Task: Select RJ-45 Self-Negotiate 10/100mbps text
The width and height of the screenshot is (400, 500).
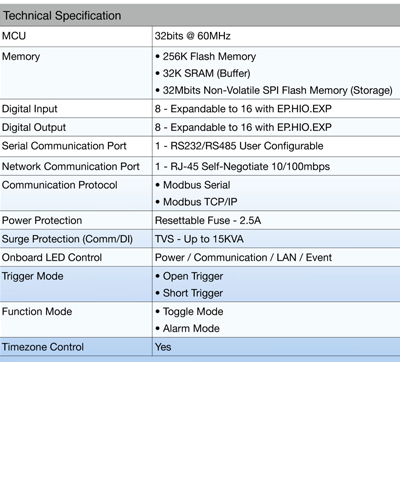Action: coord(250,166)
